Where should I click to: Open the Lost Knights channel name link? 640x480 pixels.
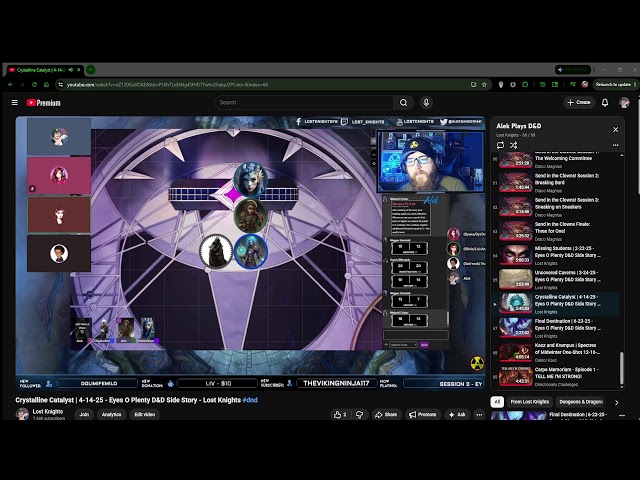coord(48,411)
